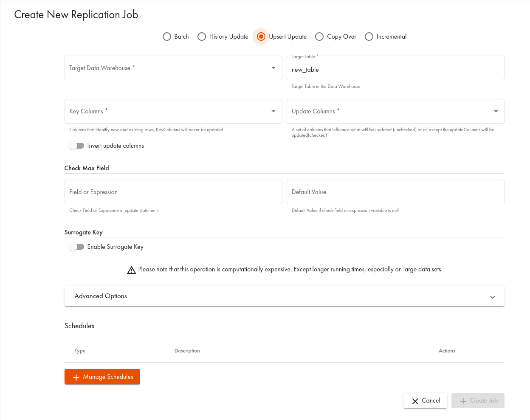Select the Batch radio option
Viewport: 530px width, 420px height.
point(167,37)
